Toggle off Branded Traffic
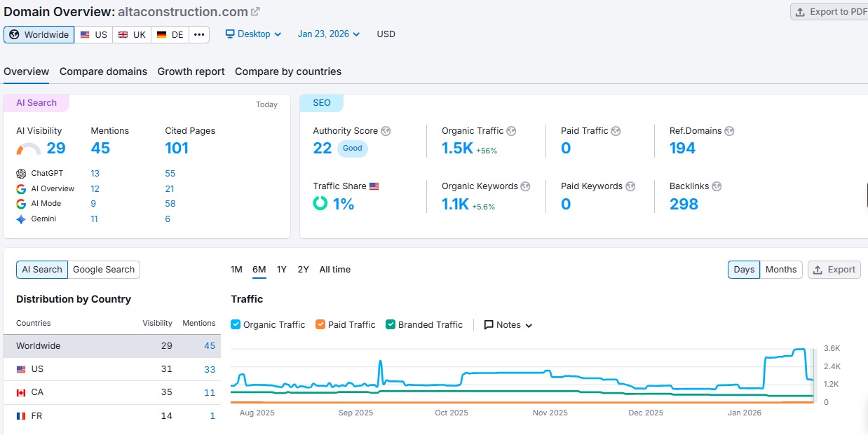868x435 pixels. click(x=389, y=324)
